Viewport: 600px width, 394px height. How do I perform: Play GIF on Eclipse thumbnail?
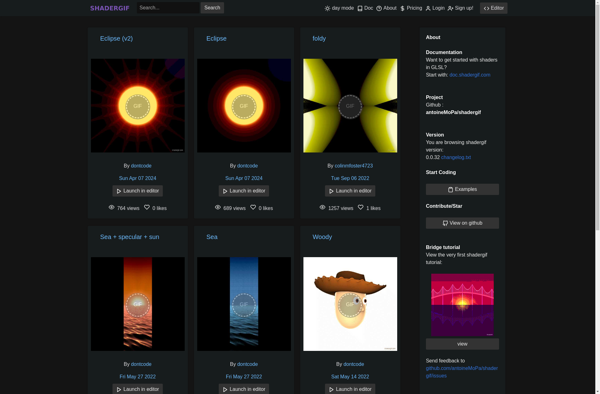tap(244, 106)
